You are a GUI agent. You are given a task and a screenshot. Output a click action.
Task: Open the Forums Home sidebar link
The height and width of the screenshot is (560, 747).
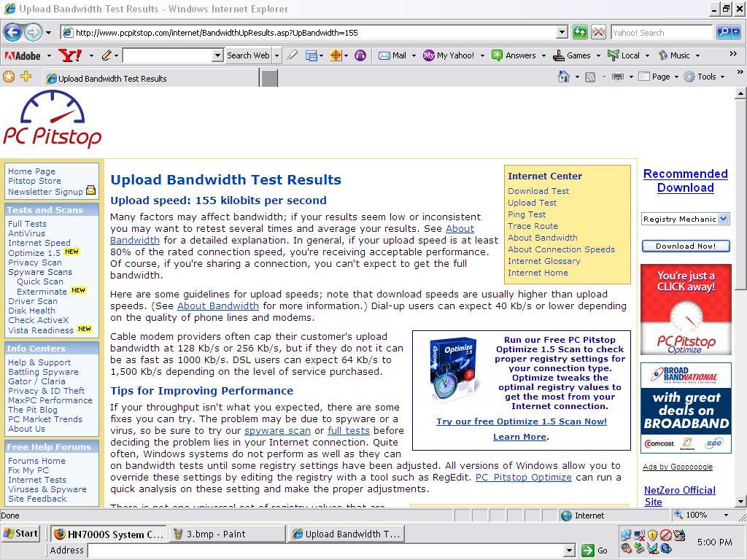point(36,461)
